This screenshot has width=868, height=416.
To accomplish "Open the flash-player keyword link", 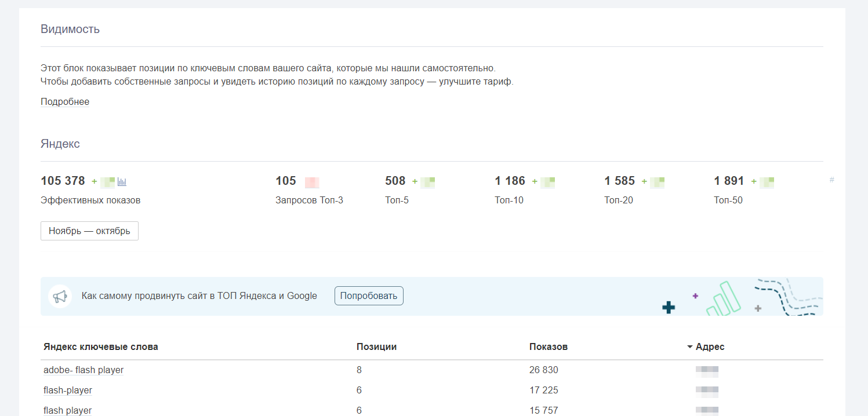I will point(68,391).
